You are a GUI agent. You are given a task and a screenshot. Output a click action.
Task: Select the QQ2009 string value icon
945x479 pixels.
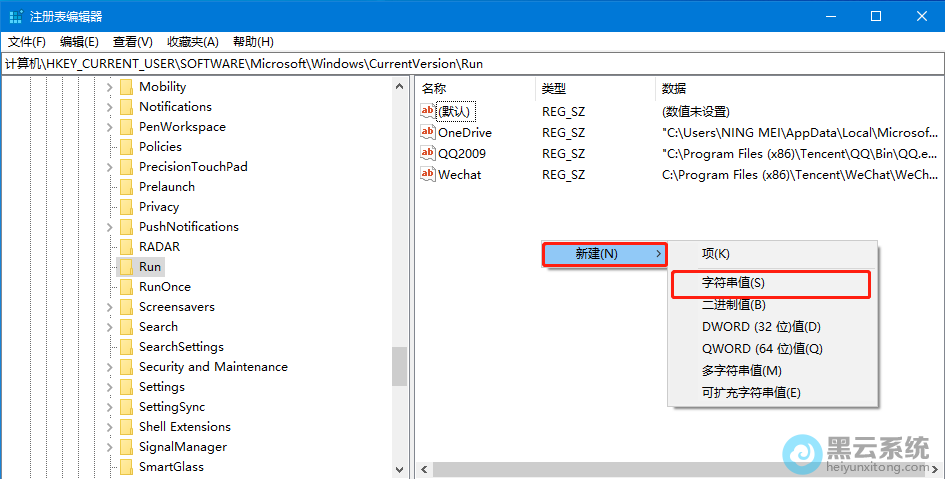[428, 153]
